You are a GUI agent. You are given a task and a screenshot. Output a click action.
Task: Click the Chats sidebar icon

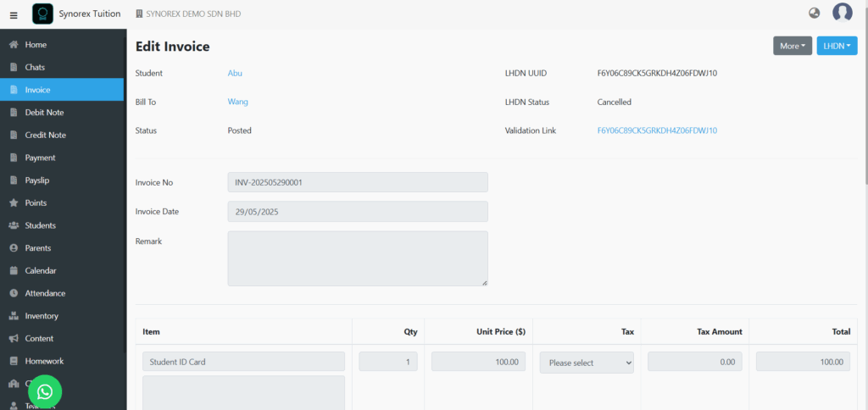coord(14,68)
